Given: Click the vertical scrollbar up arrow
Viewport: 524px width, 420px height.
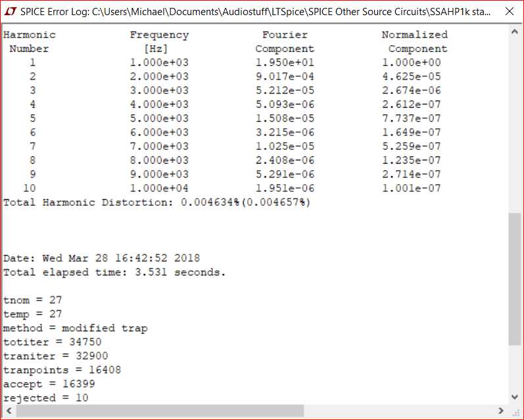Looking at the screenshot, I should [515, 32].
